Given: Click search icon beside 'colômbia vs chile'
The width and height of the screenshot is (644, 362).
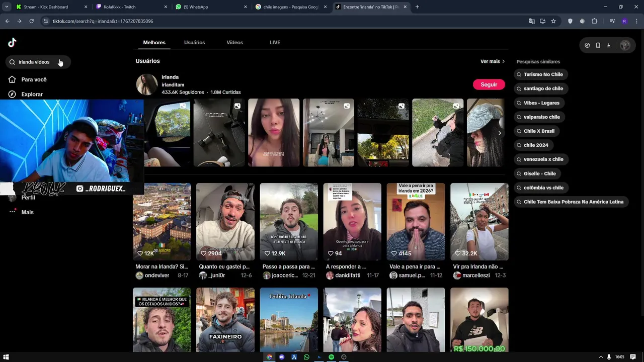Looking at the screenshot, I should click(x=519, y=188).
